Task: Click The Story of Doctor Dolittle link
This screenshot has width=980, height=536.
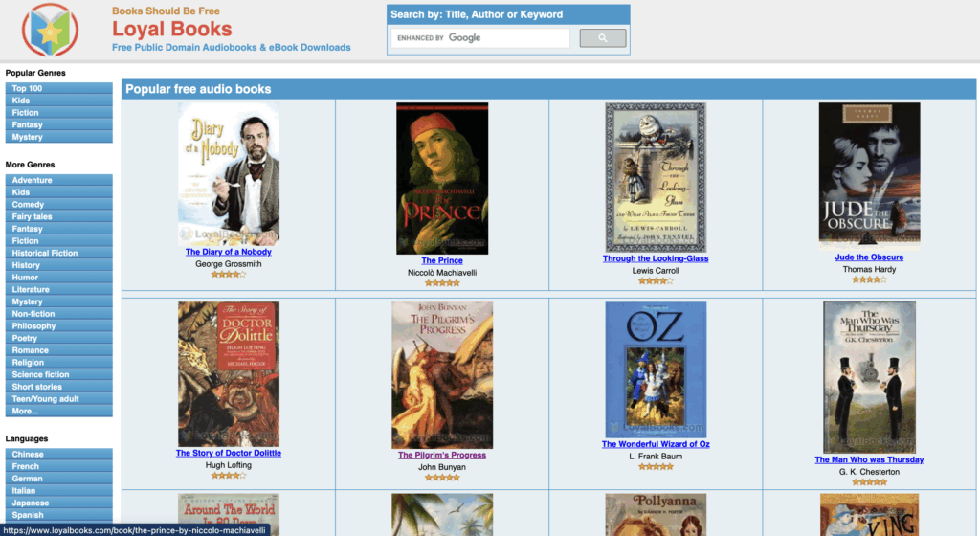Action: point(229,453)
